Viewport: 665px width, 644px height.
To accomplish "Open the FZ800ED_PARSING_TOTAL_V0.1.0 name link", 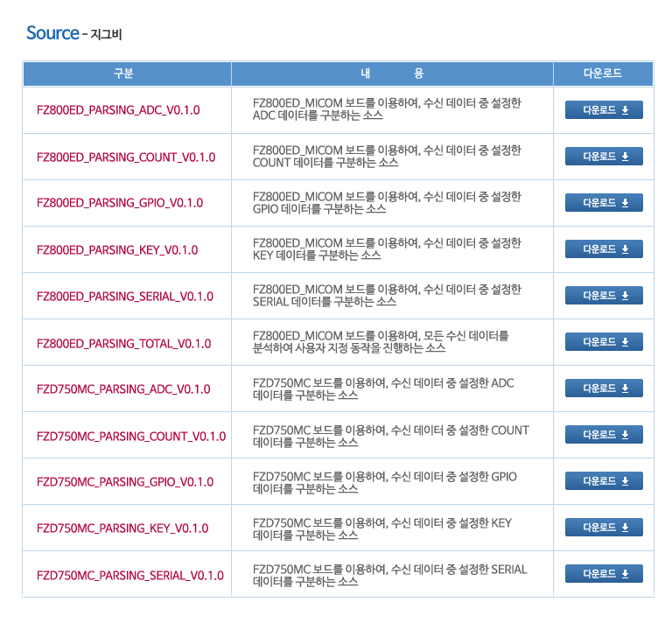I will 124,344.
